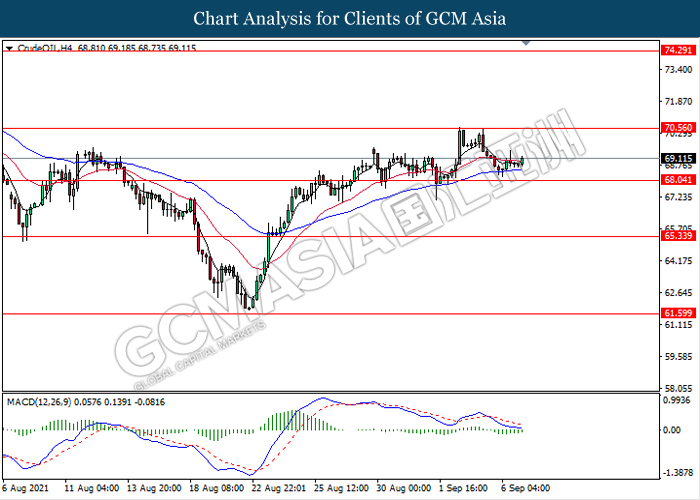This screenshot has height=500, width=700.
Task: Click the 61.115 value on price axis
Action: 679,325
